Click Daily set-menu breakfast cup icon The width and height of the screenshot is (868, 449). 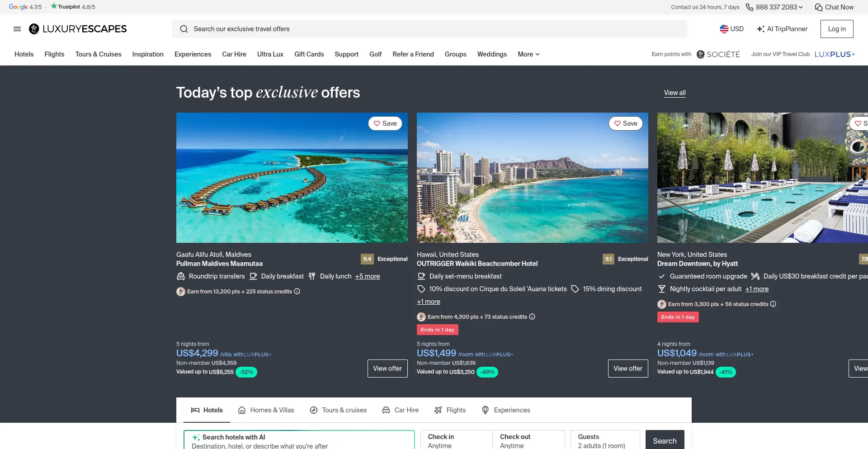[421, 276]
